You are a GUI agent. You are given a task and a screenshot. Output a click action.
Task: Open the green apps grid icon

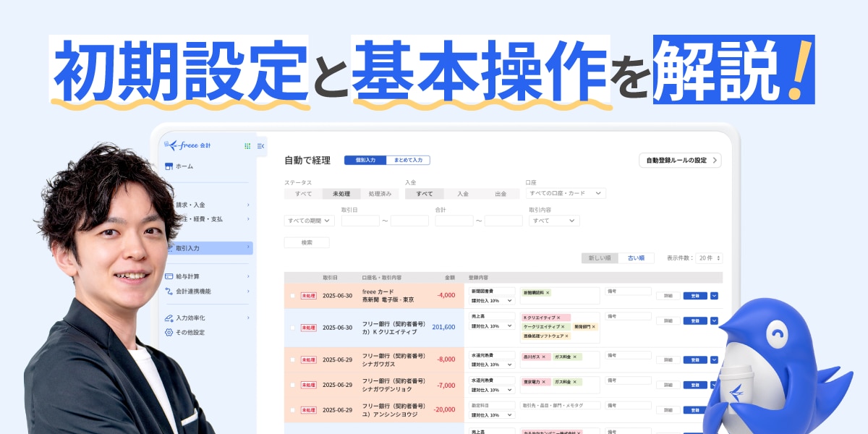[247, 146]
